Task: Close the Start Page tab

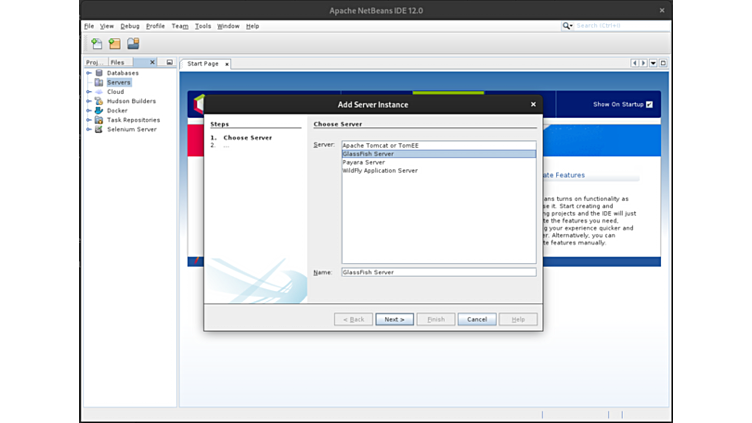Action: coord(227,64)
